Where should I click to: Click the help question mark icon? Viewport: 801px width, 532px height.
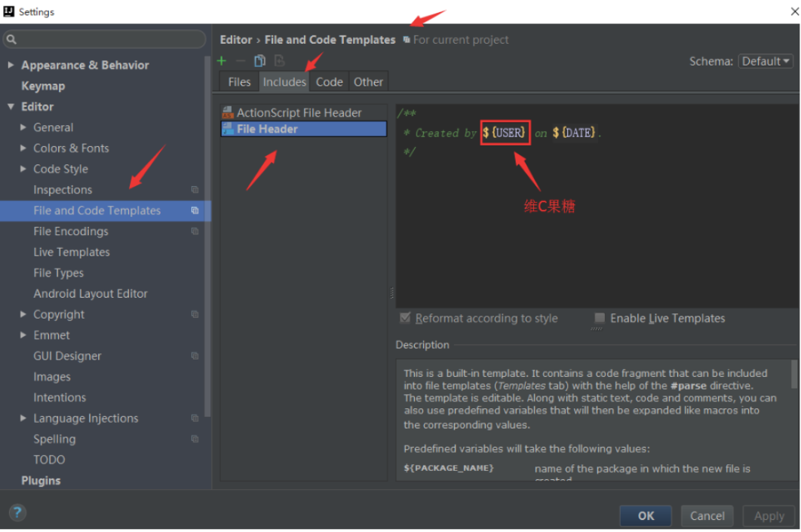(17, 512)
